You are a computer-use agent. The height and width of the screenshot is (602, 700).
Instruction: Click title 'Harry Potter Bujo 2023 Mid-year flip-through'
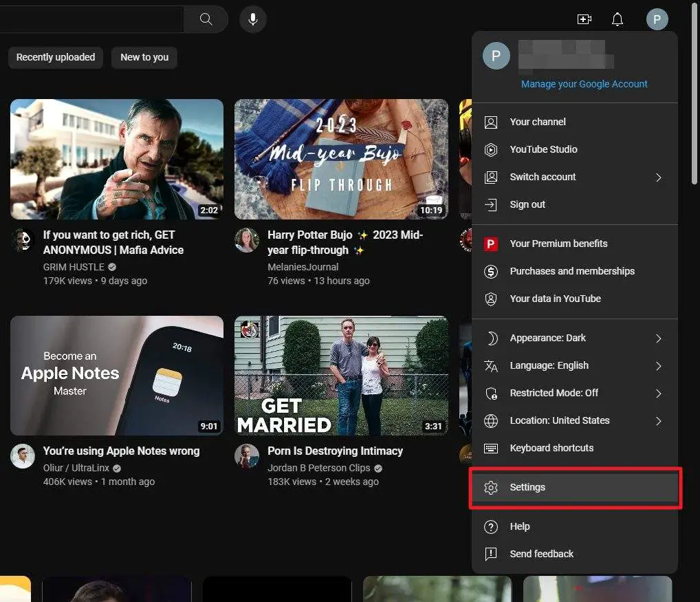coord(345,242)
